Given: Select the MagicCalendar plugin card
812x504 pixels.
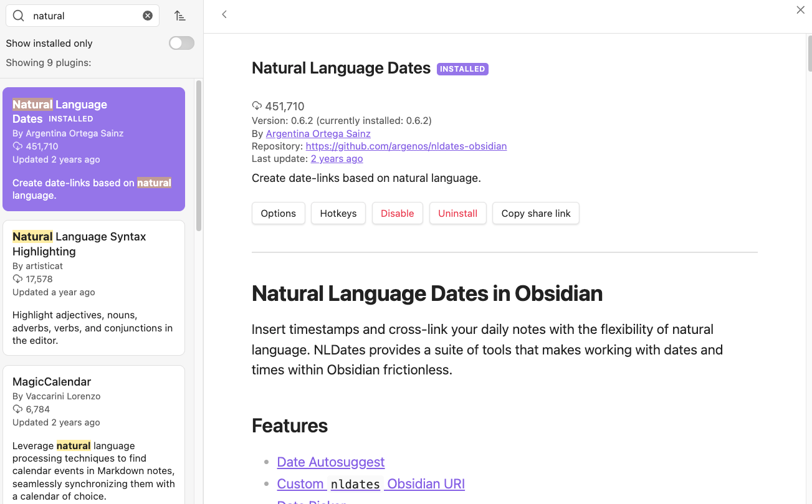Looking at the screenshot, I should tap(93, 436).
